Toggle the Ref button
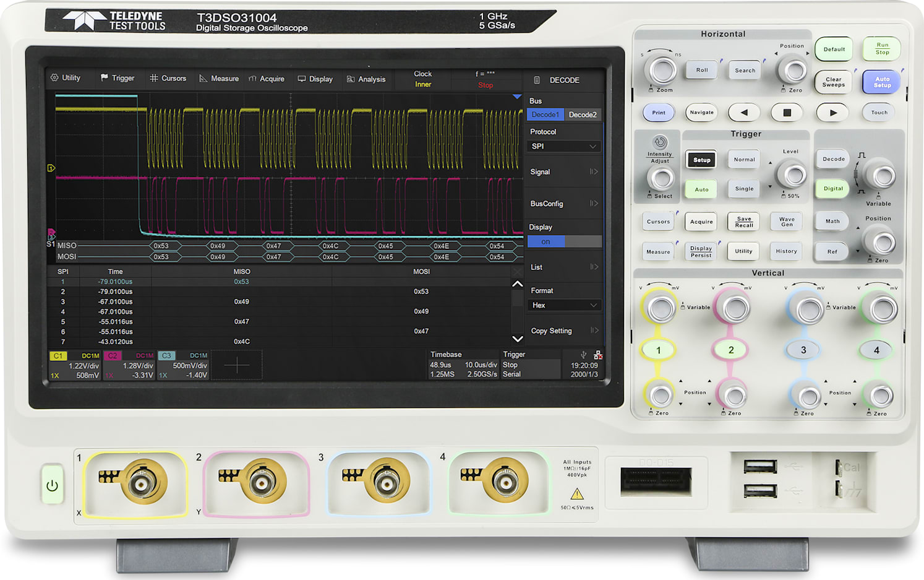Image resolution: width=924 pixels, height=580 pixels. coord(832,251)
